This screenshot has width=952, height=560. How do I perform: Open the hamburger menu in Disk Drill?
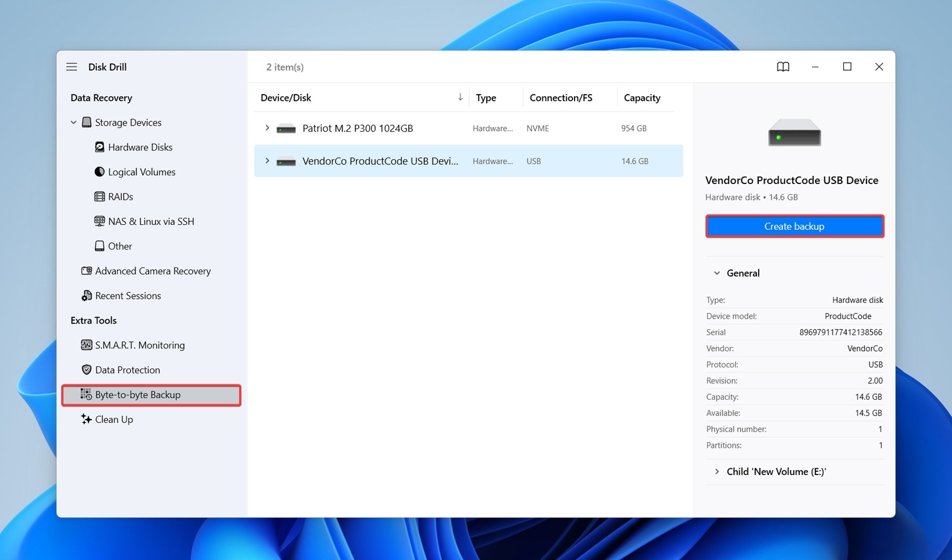[71, 66]
